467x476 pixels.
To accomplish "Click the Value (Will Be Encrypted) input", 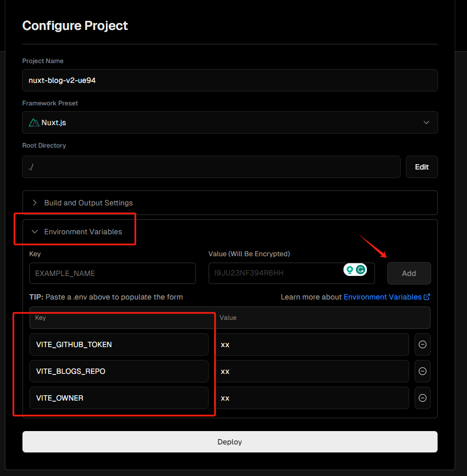I will pos(275,273).
